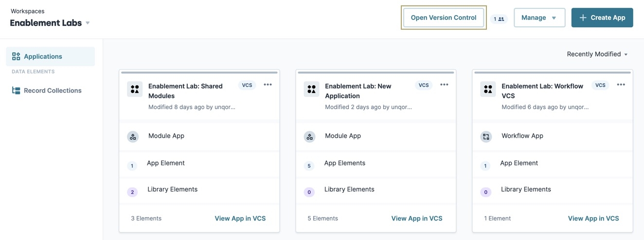
Task: Open the more options menu on the New Application card
Action: (444, 85)
